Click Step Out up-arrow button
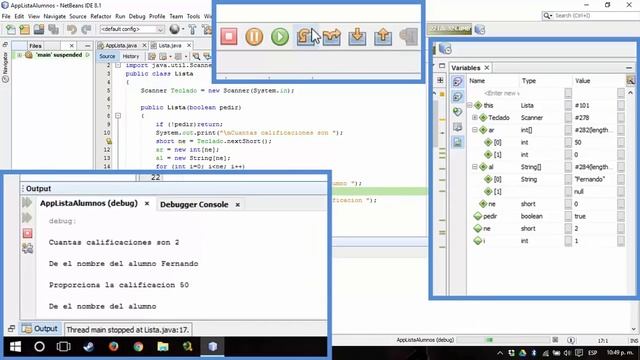The width and height of the screenshot is (640, 360). [x=383, y=36]
